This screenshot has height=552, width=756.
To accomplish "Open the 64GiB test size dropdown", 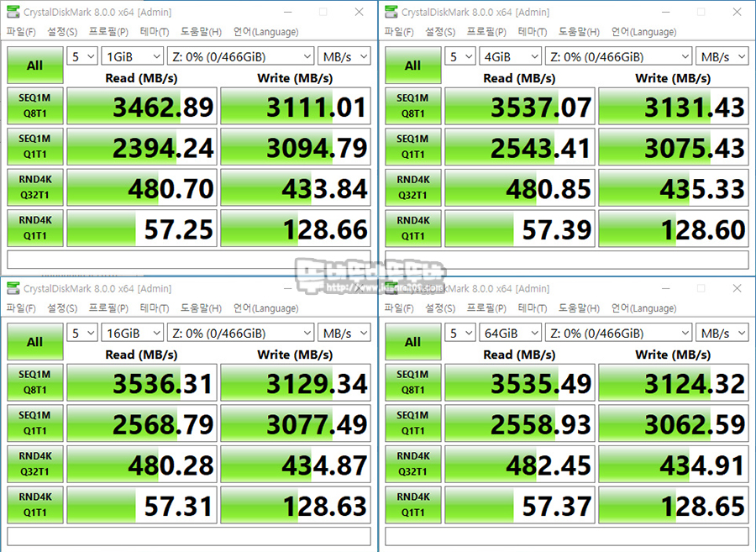I will [511, 333].
